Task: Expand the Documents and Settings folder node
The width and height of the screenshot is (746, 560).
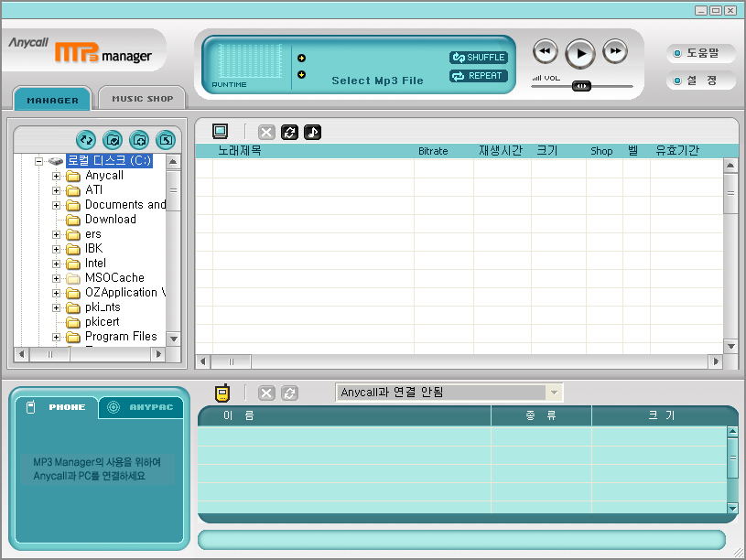Action: pos(56,206)
